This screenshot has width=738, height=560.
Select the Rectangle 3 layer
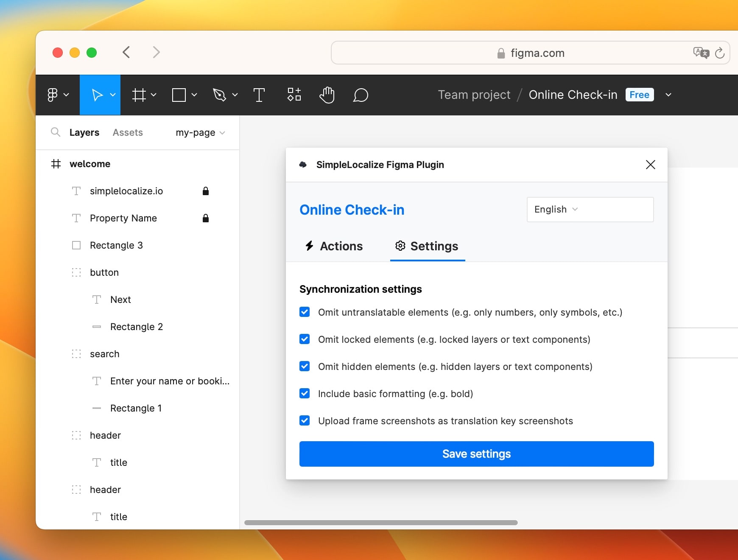(137, 245)
